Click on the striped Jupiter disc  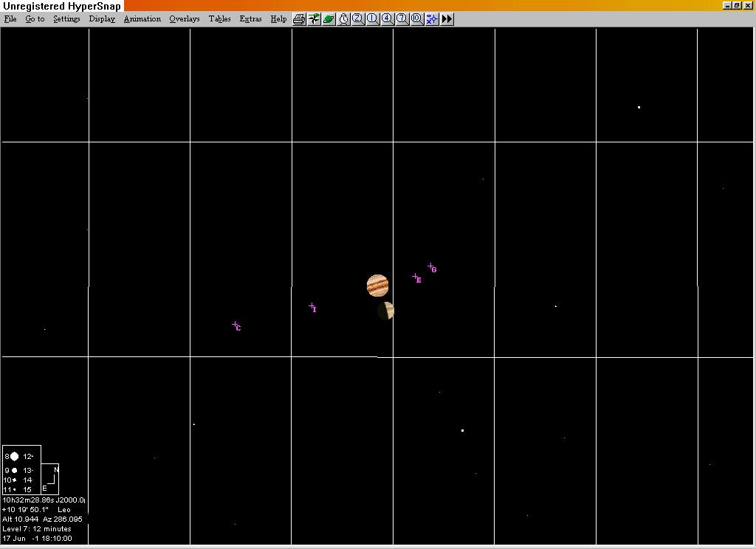377,286
